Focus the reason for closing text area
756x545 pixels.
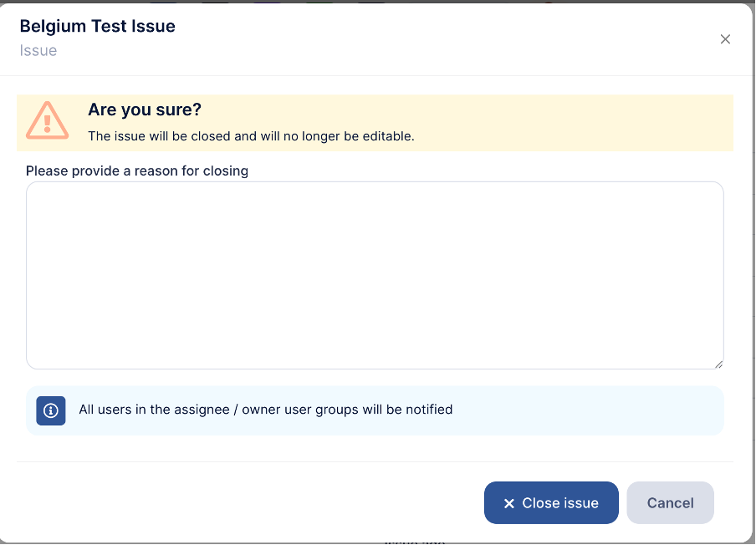[x=375, y=275]
